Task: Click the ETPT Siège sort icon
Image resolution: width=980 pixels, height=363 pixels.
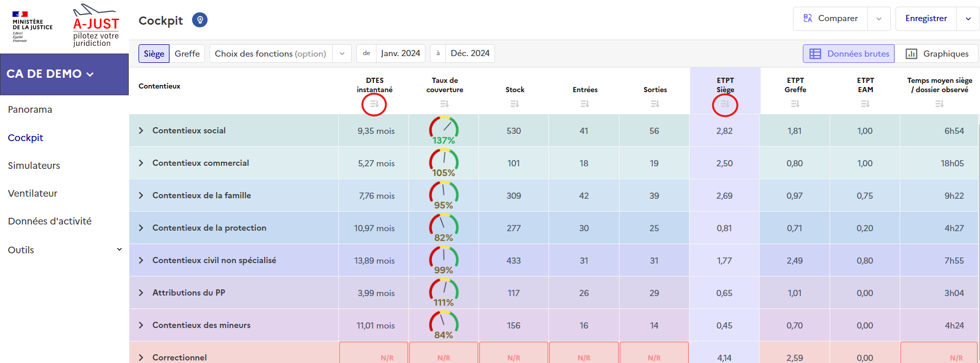Action: point(725,105)
